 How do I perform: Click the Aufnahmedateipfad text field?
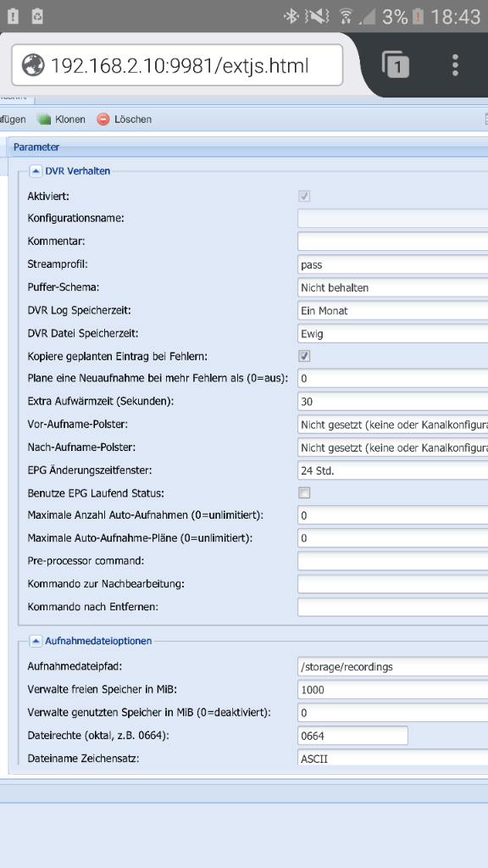[x=393, y=667]
